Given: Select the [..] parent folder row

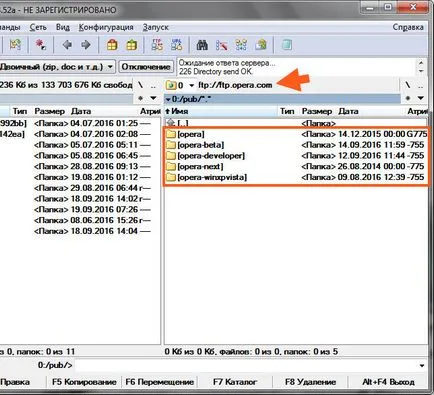Looking at the screenshot, I should tap(296, 123).
